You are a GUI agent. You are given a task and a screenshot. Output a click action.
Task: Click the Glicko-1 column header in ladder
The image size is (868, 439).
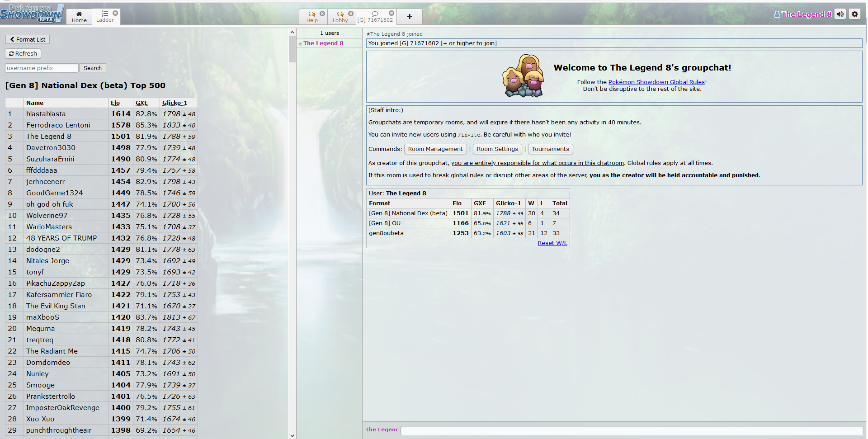pos(175,103)
